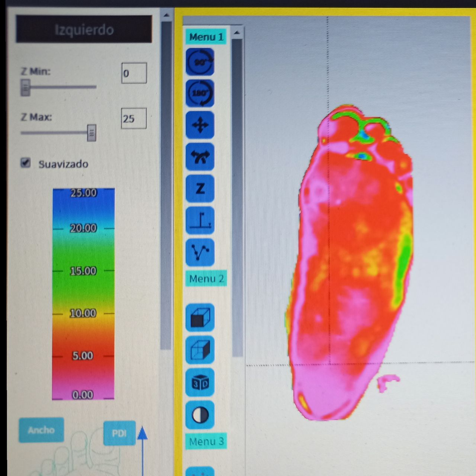Select the four-arrow move tool
This screenshot has height=476, width=476.
click(x=200, y=125)
